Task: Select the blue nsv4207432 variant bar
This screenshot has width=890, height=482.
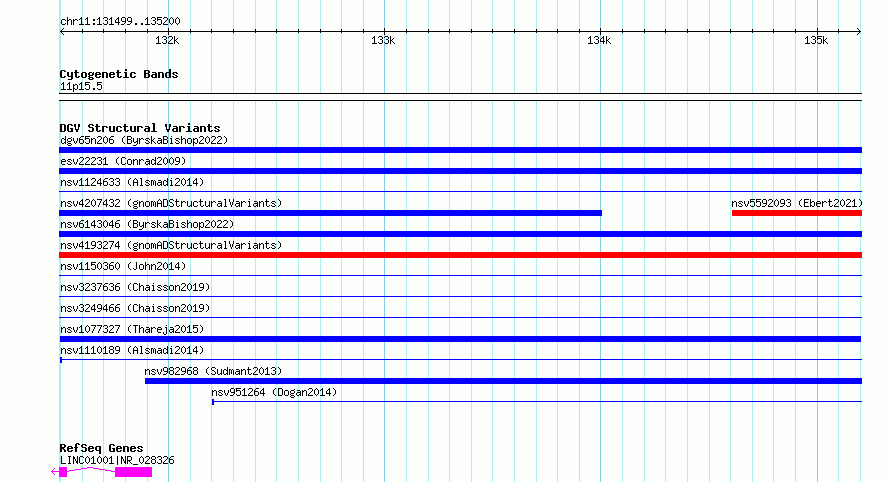Action: tap(330, 213)
